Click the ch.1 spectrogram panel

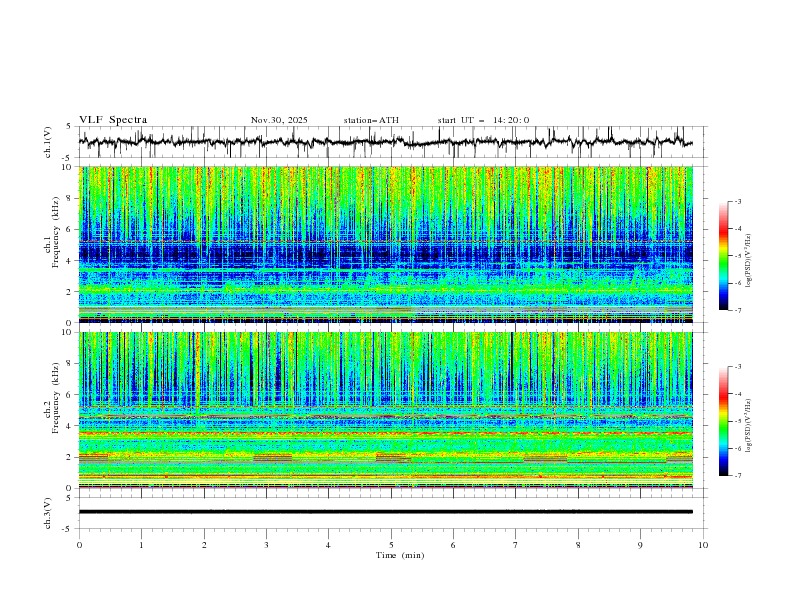[386, 244]
